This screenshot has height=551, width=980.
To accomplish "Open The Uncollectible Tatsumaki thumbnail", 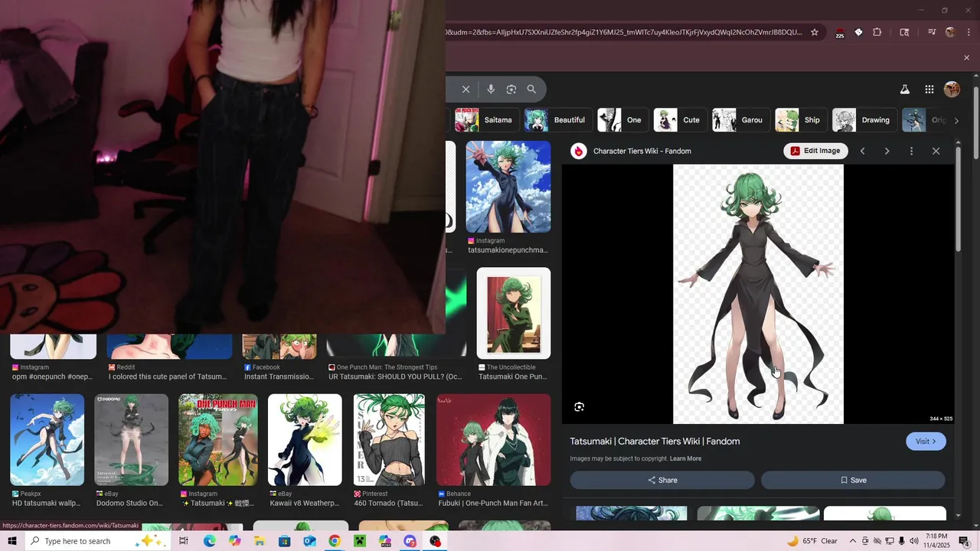I will click(513, 313).
